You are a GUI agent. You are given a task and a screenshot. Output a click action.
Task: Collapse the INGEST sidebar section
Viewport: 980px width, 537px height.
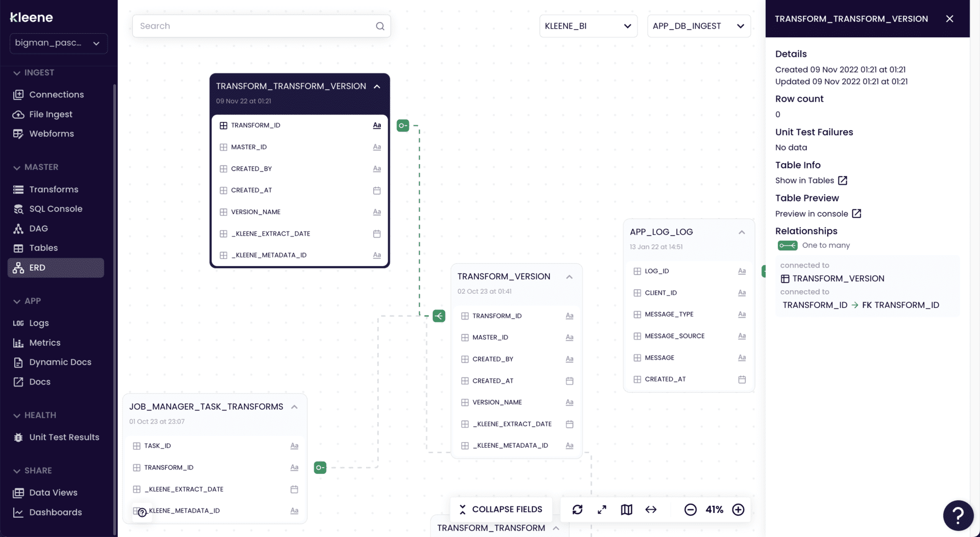coord(17,73)
